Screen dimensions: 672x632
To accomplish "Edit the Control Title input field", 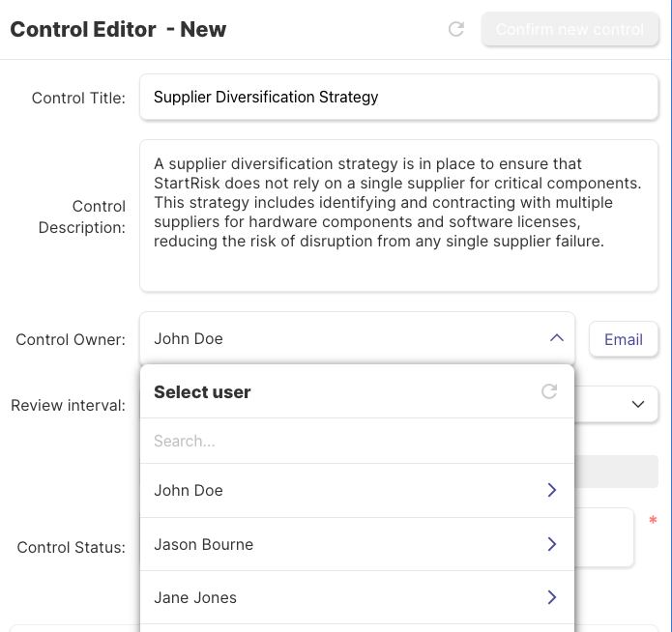I will tap(398, 97).
